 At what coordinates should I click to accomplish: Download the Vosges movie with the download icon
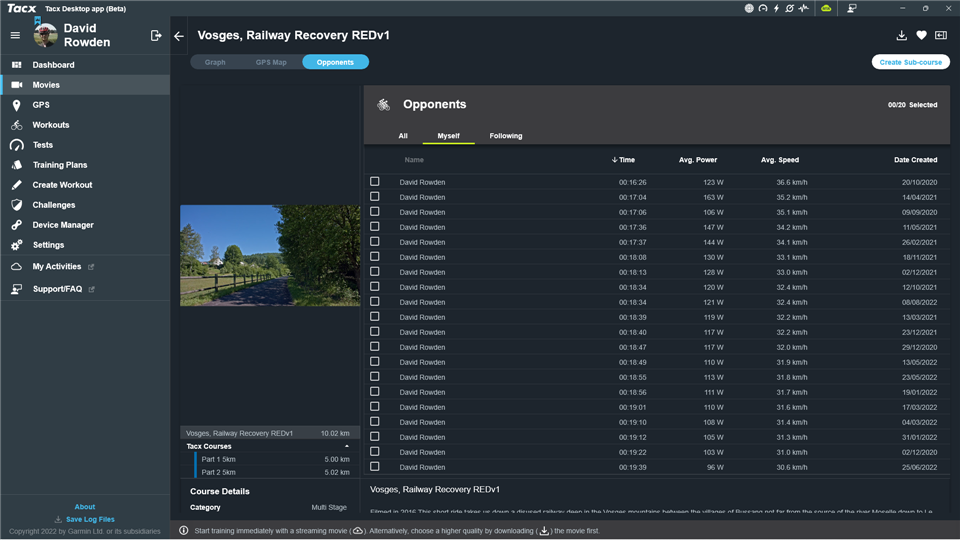click(x=901, y=36)
